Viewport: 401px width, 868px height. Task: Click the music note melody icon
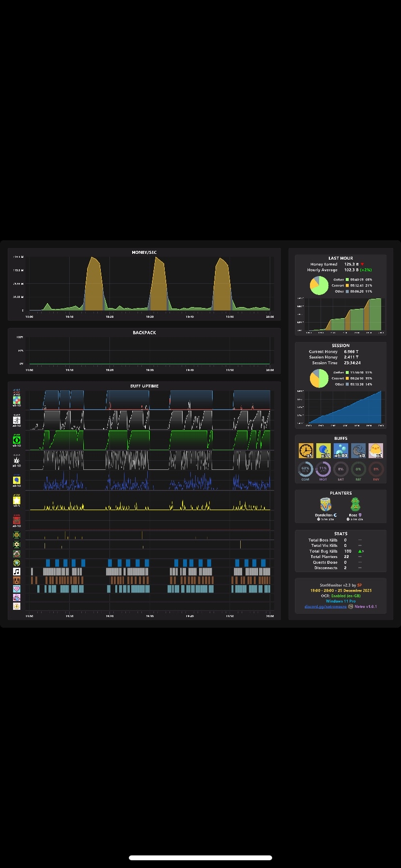pyautogui.click(x=16, y=572)
